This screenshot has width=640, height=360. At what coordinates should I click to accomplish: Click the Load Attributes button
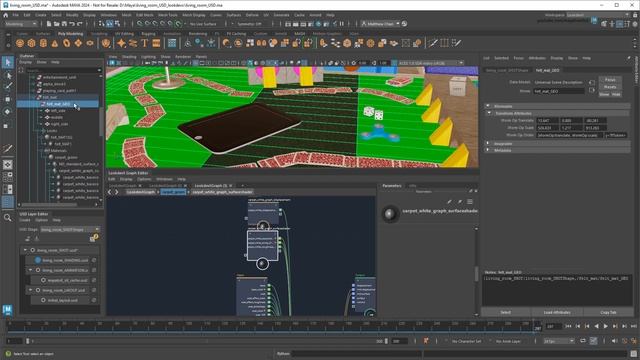[557, 312]
